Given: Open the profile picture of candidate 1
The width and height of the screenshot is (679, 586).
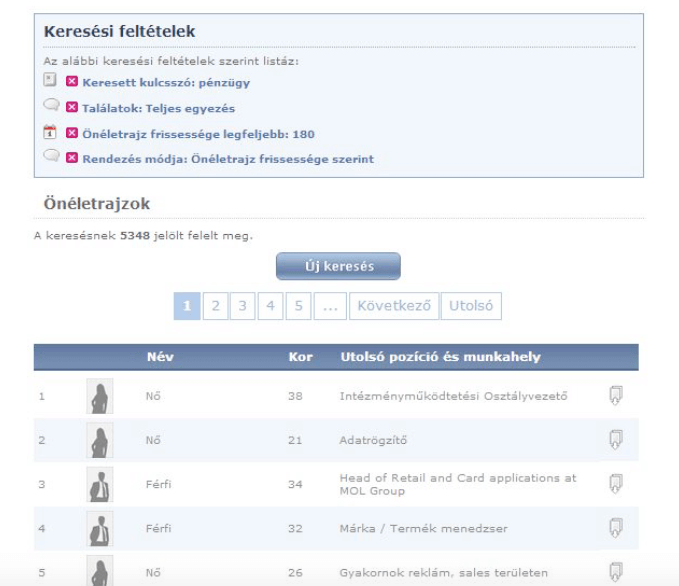Looking at the screenshot, I should coord(100,396).
